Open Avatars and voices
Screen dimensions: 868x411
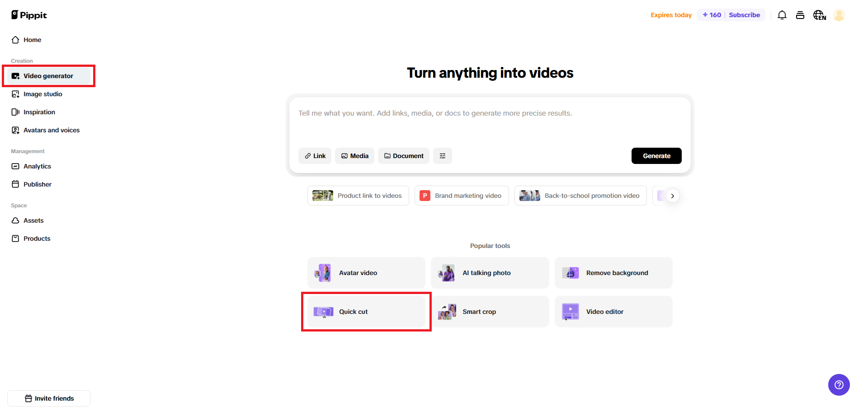(49, 130)
